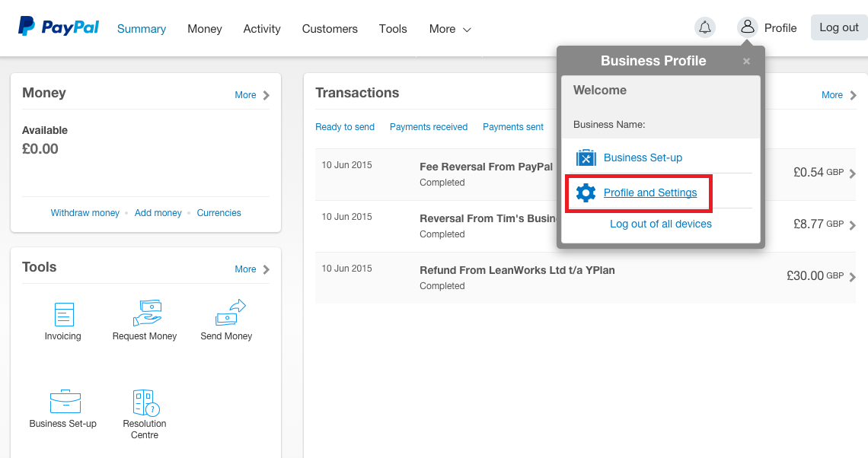The height and width of the screenshot is (458, 868).
Task: Select the Payments received filter
Action: pyautogui.click(x=429, y=126)
